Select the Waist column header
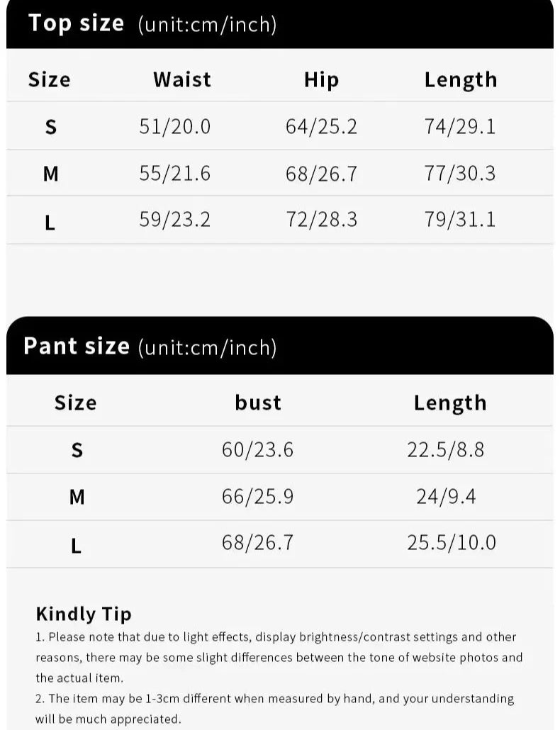The width and height of the screenshot is (560, 730). click(x=182, y=79)
